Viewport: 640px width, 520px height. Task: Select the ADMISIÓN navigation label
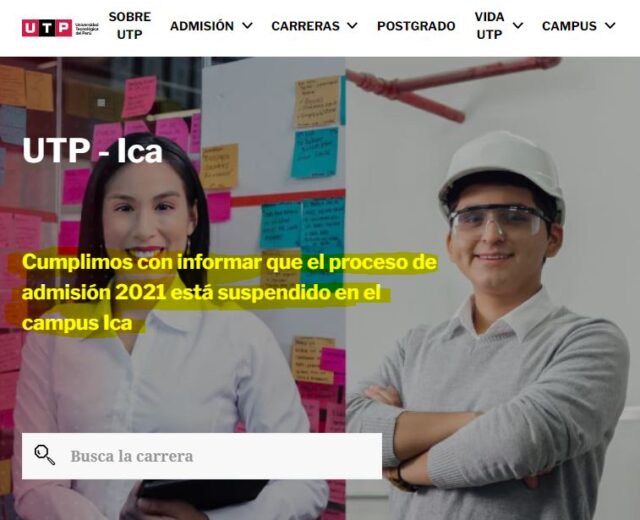point(202,26)
